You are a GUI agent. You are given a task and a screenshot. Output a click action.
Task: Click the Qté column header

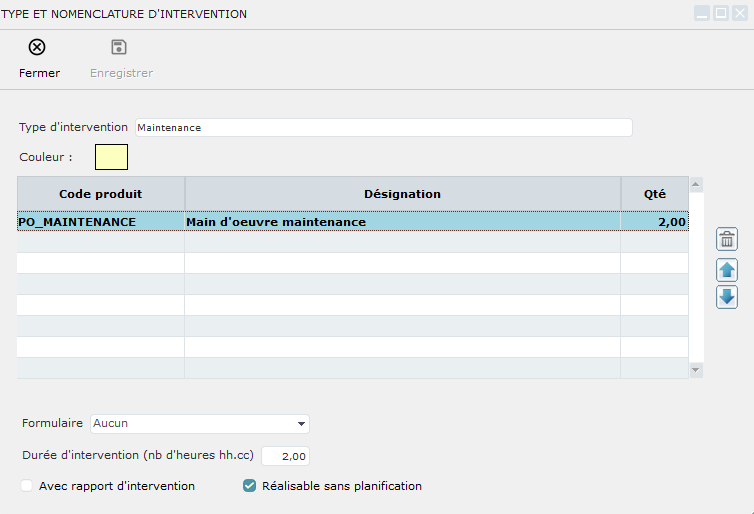[x=655, y=194]
